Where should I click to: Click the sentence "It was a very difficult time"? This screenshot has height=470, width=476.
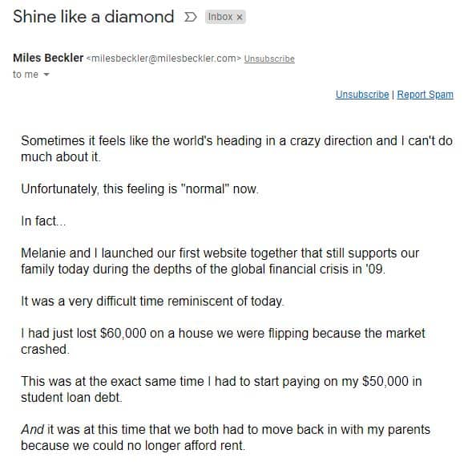pyautogui.click(x=152, y=302)
